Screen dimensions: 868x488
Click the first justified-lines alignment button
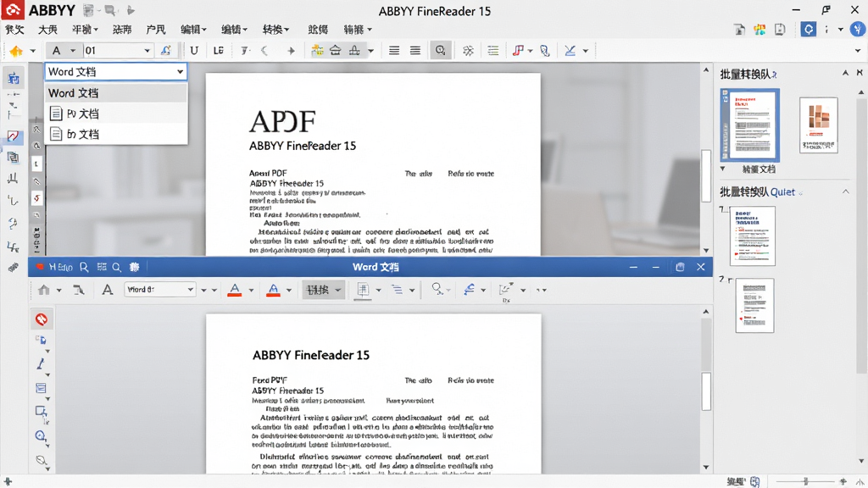(394, 50)
